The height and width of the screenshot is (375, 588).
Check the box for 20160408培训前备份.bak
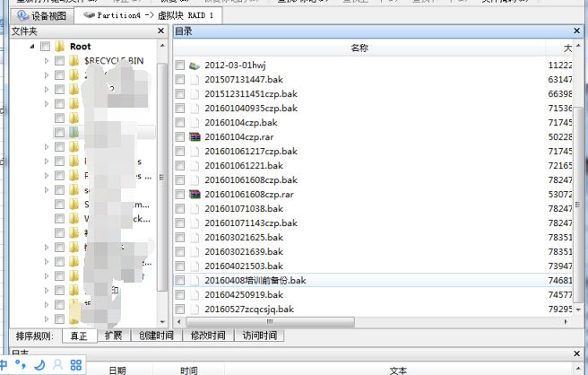180,281
